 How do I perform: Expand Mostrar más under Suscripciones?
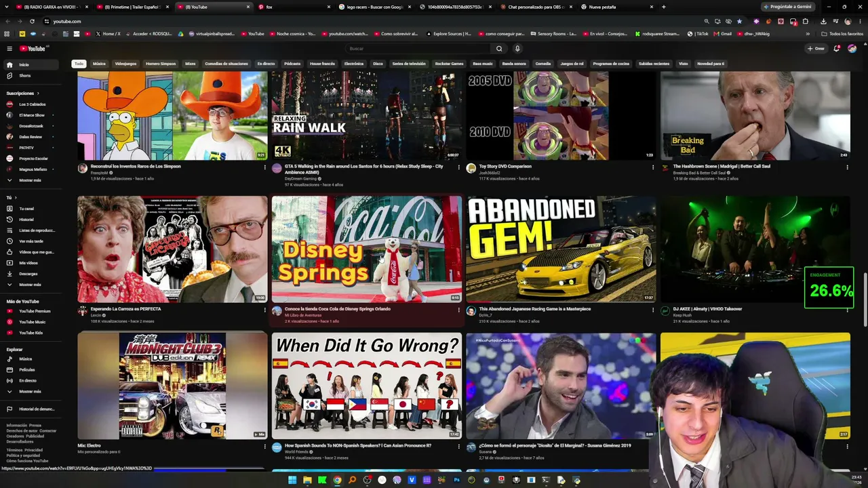pos(30,180)
